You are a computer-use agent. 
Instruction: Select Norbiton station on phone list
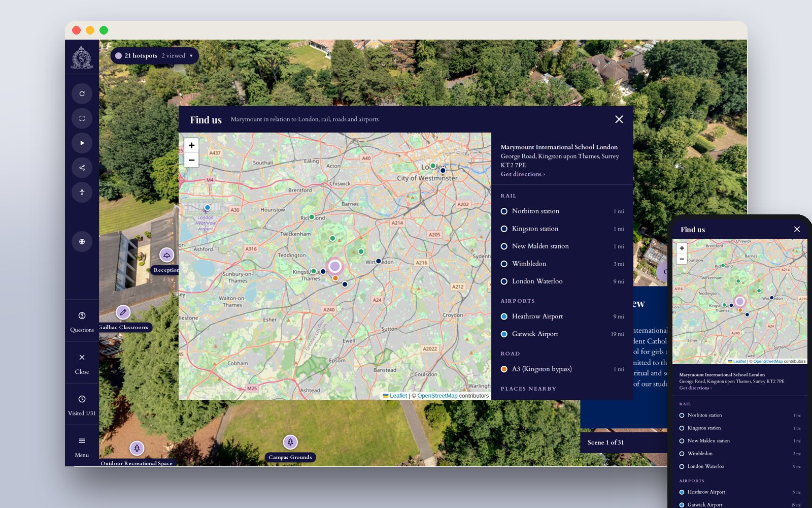pyautogui.click(x=740, y=416)
